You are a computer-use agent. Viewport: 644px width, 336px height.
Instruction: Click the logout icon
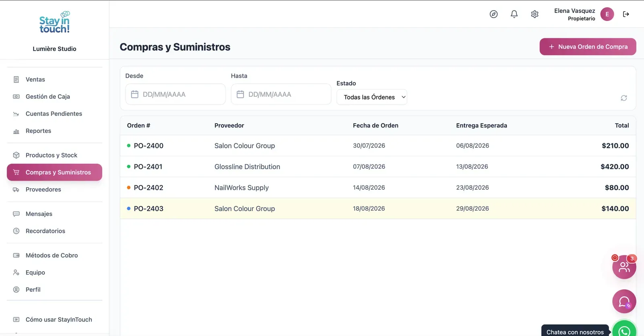(x=626, y=14)
